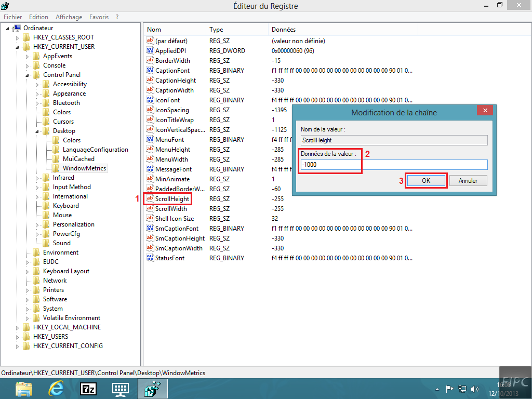Launch File Explorer from the taskbar

click(23, 389)
